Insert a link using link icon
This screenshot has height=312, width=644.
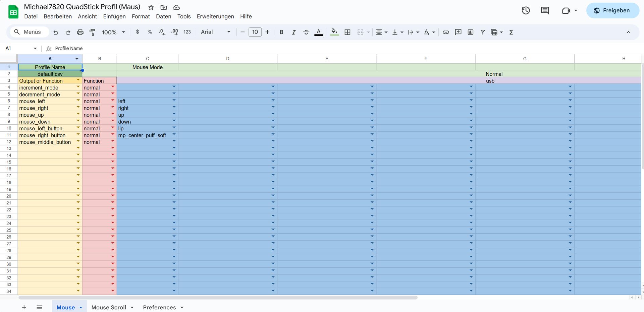coord(446,32)
